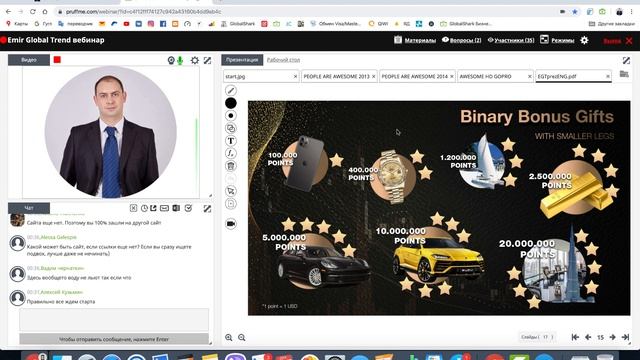
Task: Zoom out of the presentation slide
Action: [x=242, y=338]
